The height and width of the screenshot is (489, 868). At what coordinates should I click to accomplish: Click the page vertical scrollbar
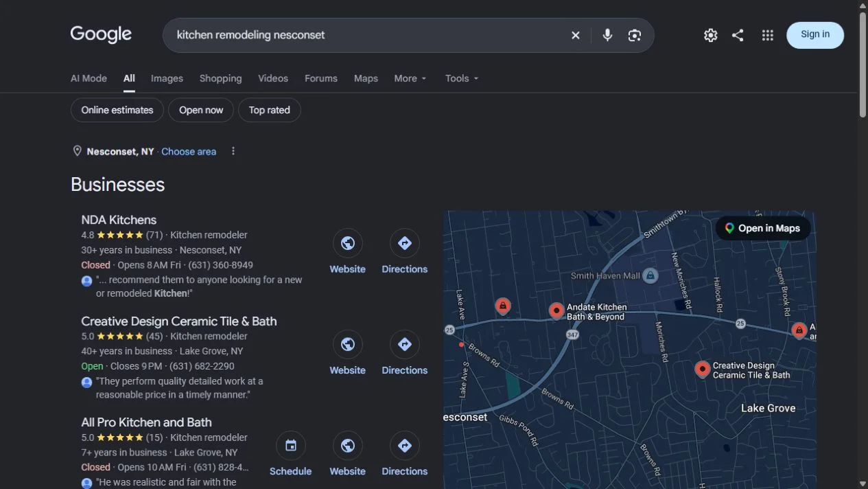863,65
